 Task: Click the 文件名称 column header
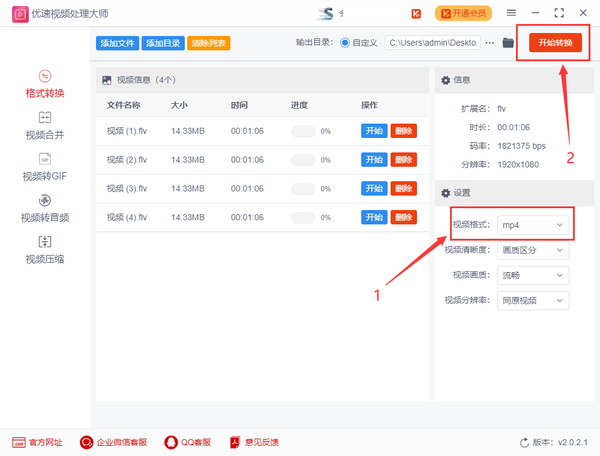click(x=123, y=105)
